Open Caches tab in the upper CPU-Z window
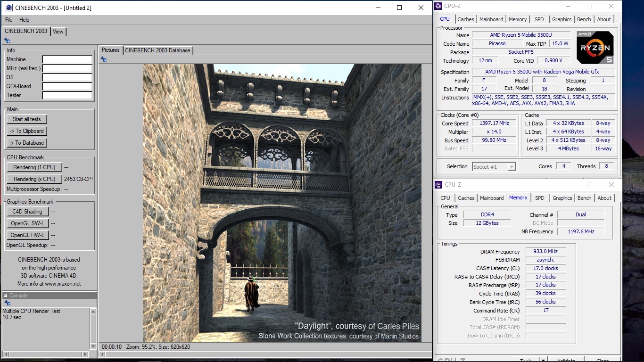This screenshot has height=362, width=644. coord(466,19)
